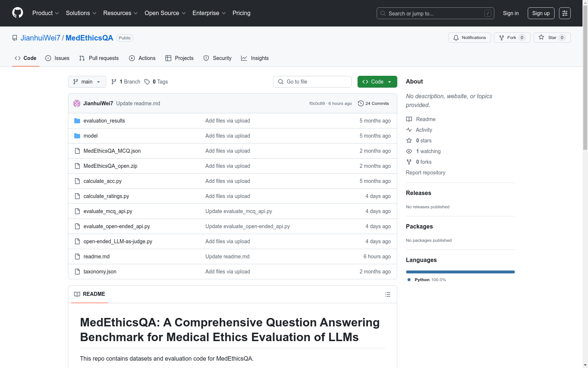Open the Pricing page

click(x=241, y=13)
